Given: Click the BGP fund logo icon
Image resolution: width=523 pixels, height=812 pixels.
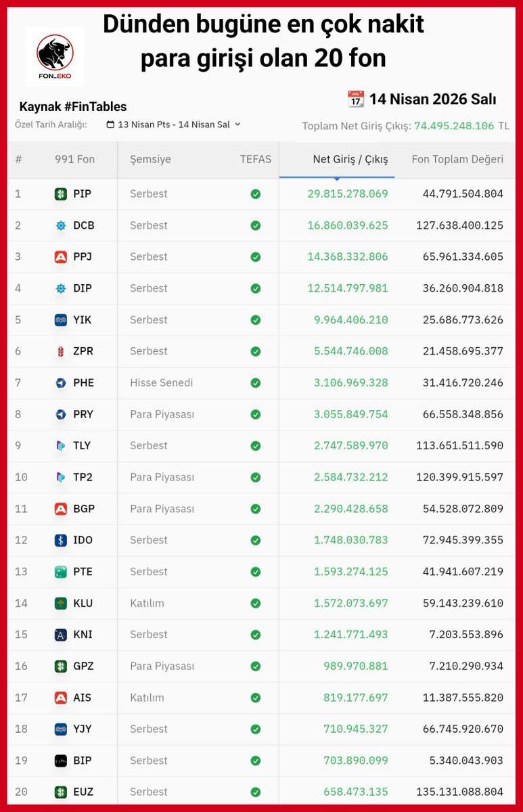Looking at the screenshot, I should (x=61, y=509).
